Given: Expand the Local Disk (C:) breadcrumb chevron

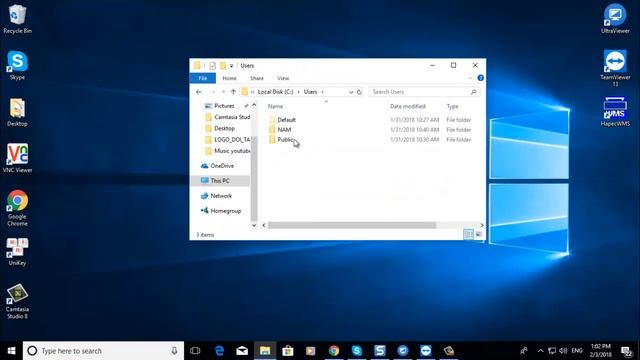Looking at the screenshot, I should 298,92.
